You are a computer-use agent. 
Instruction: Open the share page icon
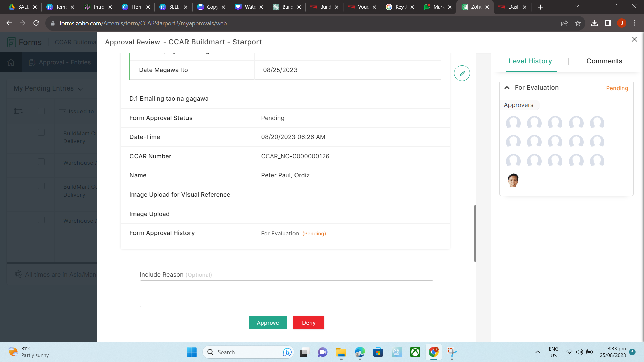[564, 23]
